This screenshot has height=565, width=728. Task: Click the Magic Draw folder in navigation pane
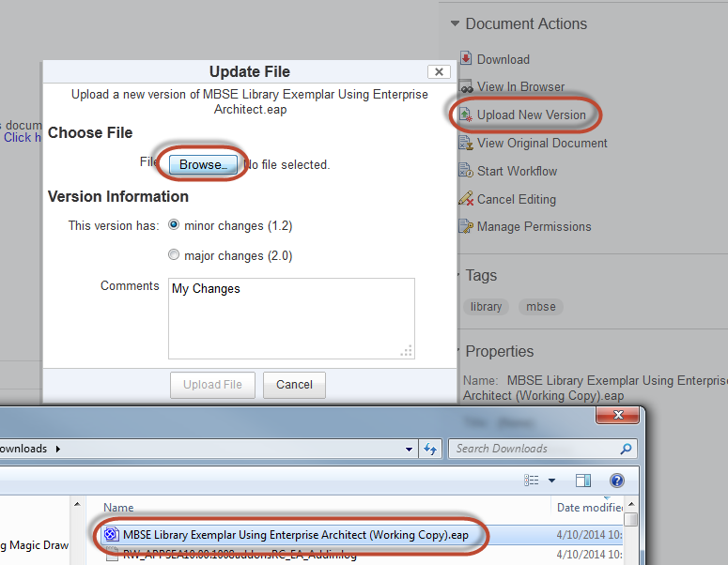(x=35, y=545)
